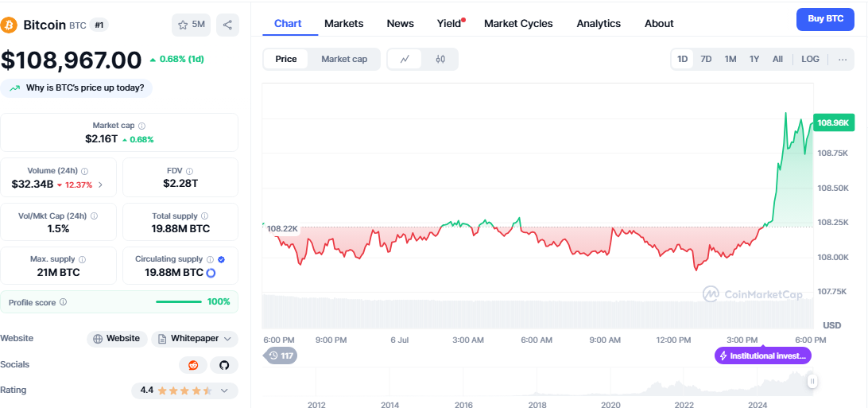Open the share icon button

pos(227,25)
